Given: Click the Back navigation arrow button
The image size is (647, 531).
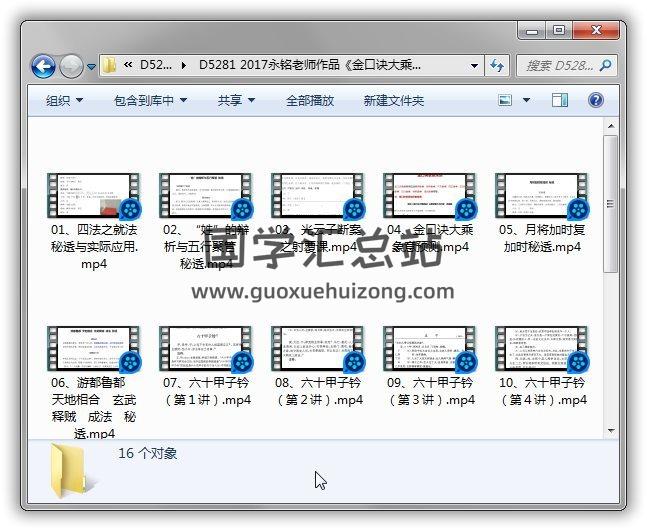Looking at the screenshot, I should pos(43,67).
